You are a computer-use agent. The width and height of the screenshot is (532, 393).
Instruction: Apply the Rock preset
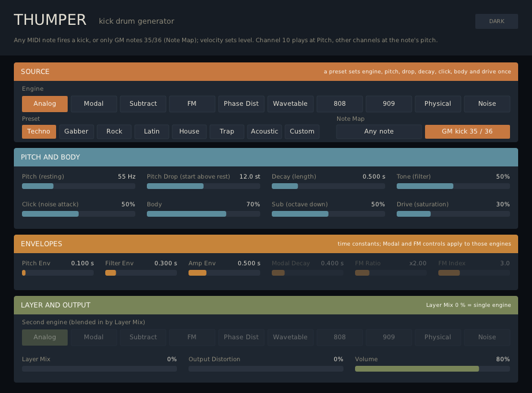pyautogui.click(x=114, y=132)
